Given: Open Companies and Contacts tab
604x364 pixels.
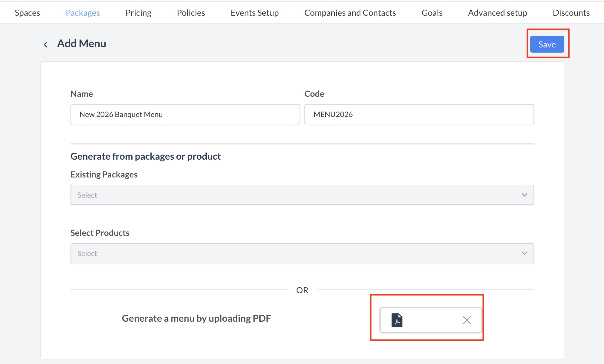Looking at the screenshot, I should pos(350,13).
